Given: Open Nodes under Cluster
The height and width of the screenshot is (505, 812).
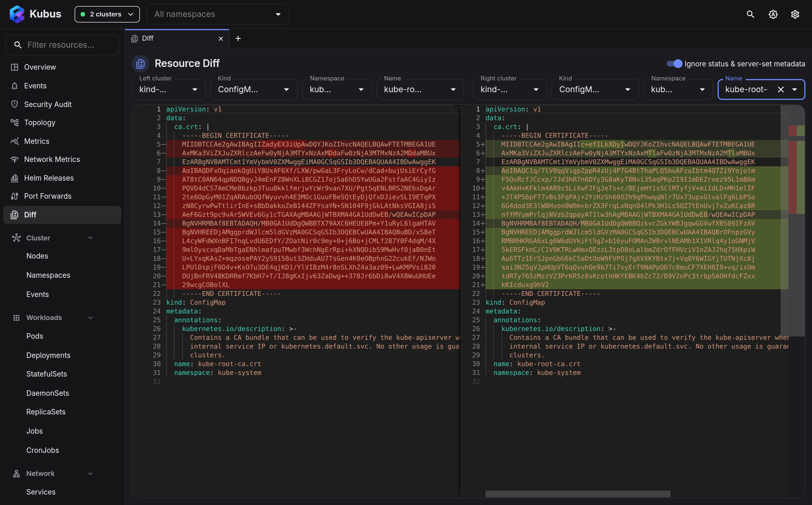Looking at the screenshot, I should coord(37,256).
